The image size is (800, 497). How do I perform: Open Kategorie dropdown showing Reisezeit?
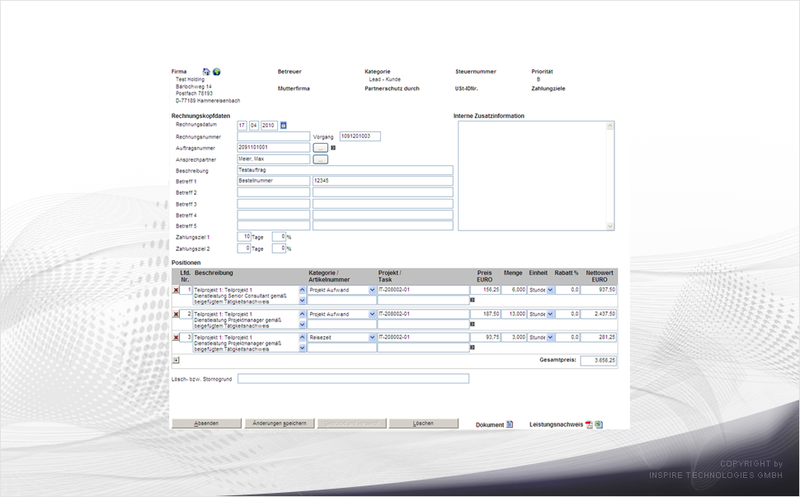[x=372, y=337]
